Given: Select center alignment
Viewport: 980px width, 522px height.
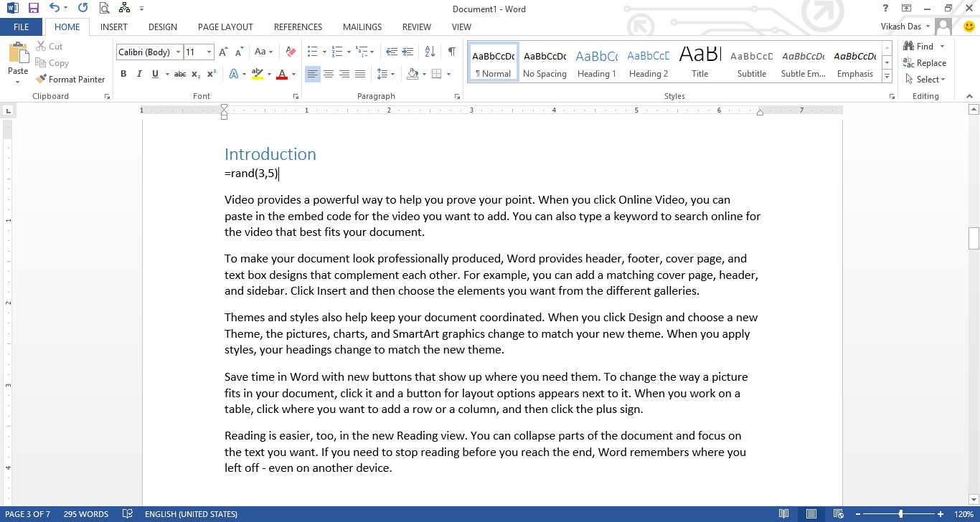Looking at the screenshot, I should coord(328,74).
